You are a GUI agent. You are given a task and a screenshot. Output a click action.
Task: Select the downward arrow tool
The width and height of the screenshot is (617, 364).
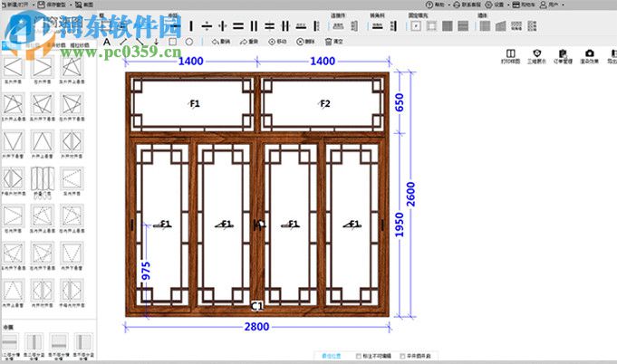pos(156,42)
